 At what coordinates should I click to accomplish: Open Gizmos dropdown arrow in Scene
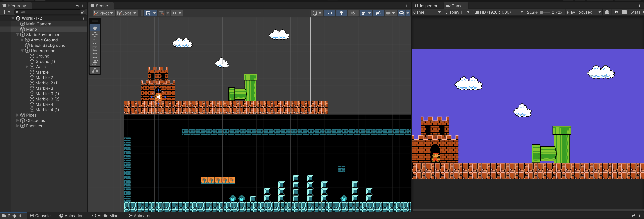click(408, 13)
